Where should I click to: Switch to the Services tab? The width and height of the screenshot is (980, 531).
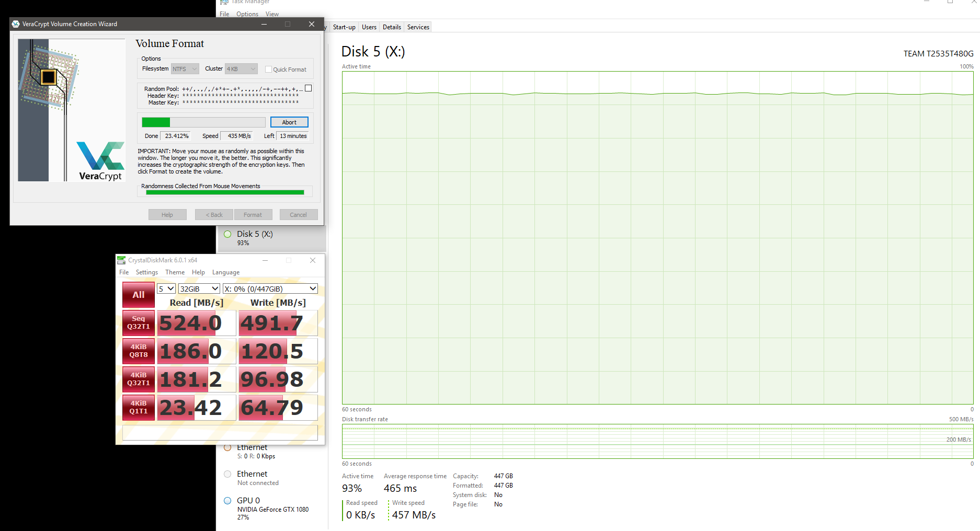418,27
